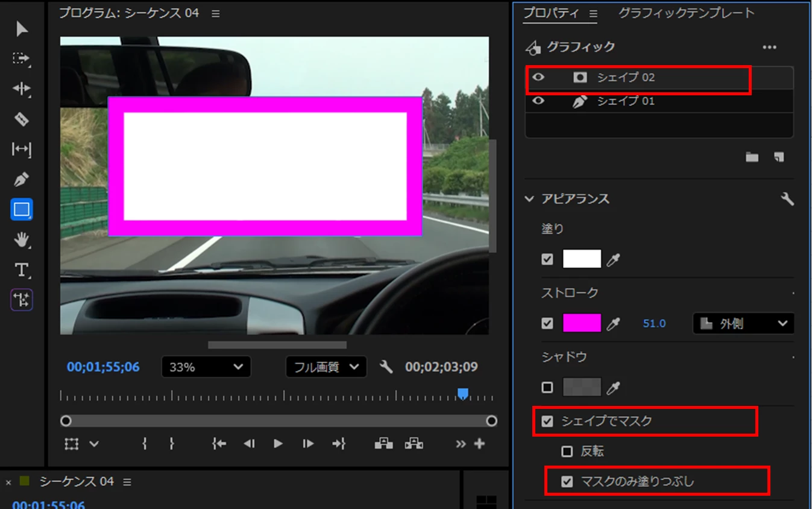The width and height of the screenshot is (812, 509).
Task: Pick fill color with eyedropper
Action: click(x=613, y=260)
